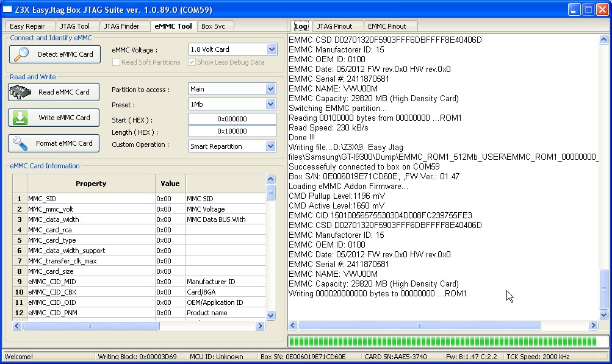This screenshot has height=364, width=612.
Task: Click the Manufacturer ID description cell
Action: (226, 281)
